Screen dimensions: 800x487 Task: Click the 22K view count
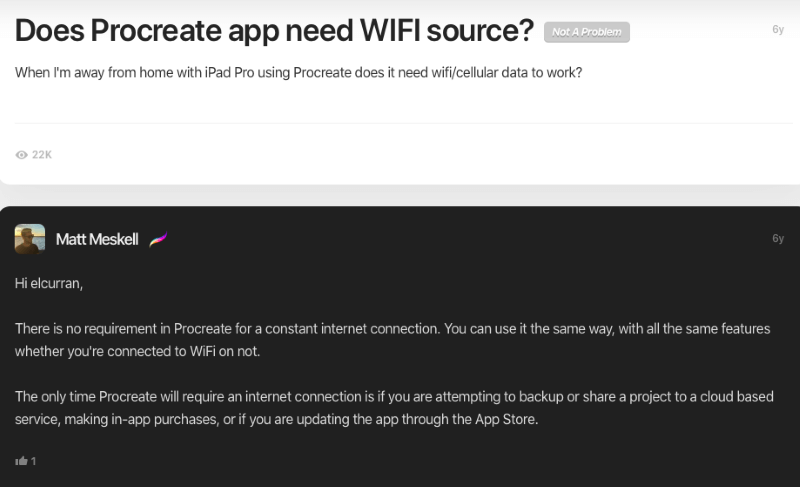pos(42,155)
